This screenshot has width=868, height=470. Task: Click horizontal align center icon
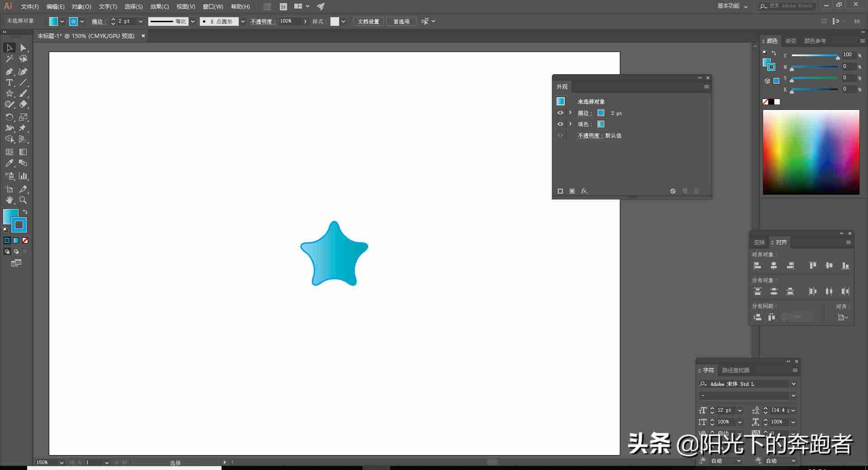pyautogui.click(x=774, y=266)
